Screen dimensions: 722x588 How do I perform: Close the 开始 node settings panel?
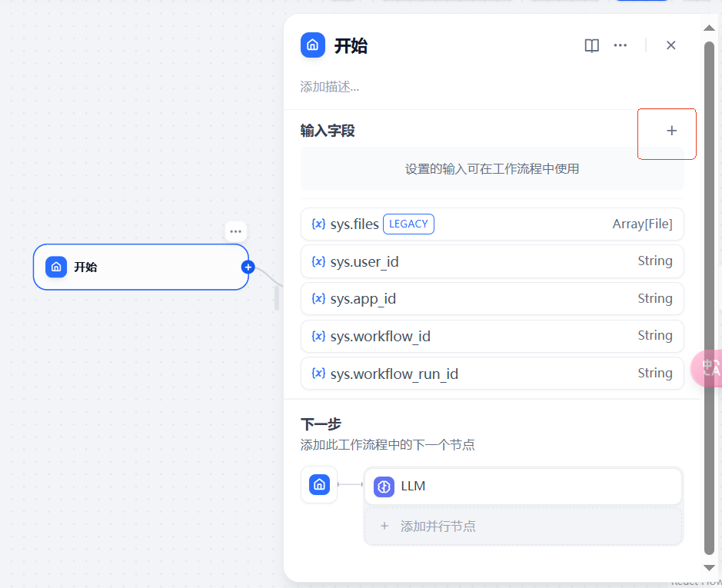(x=670, y=45)
